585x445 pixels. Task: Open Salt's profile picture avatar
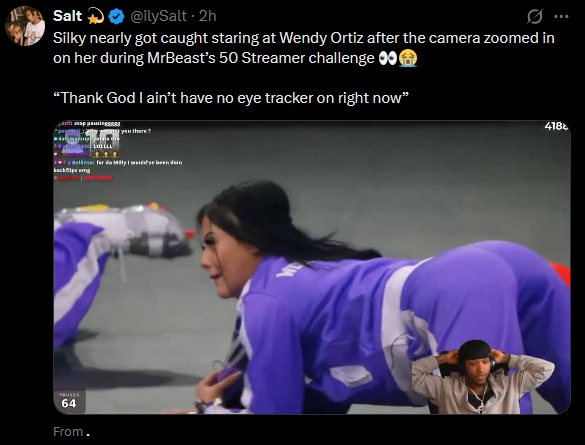[25, 26]
